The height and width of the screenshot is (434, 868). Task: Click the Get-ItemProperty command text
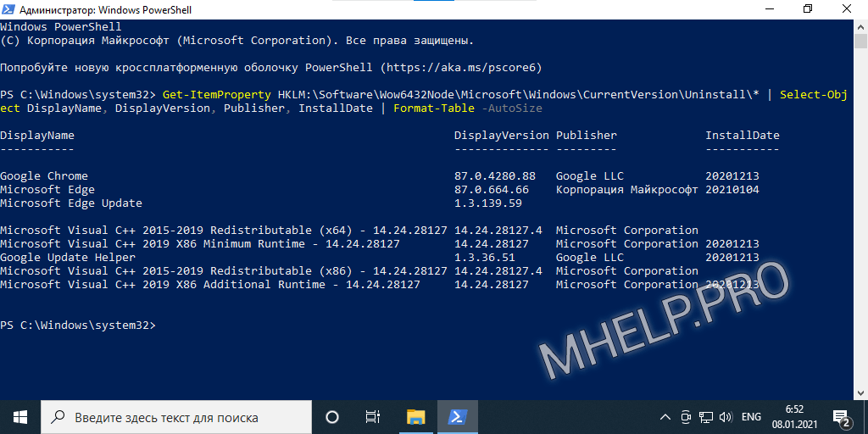pyautogui.click(x=216, y=95)
